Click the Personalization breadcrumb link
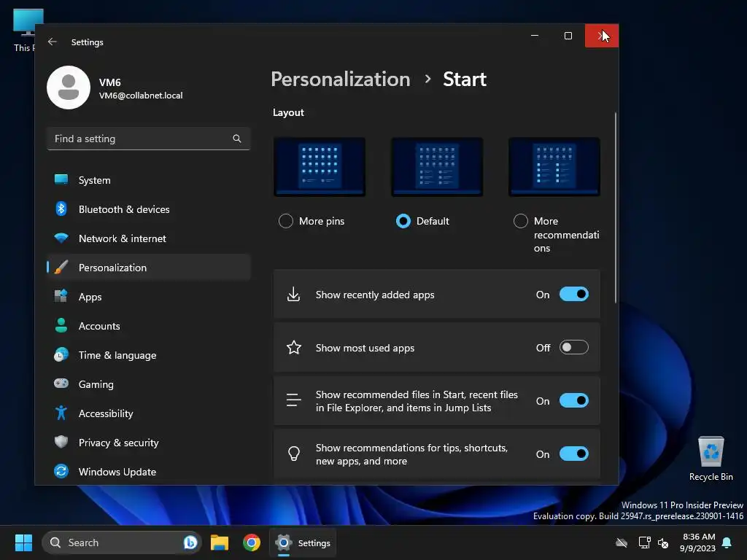The height and width of the screenshot is (560, 747). click(x=341, y=79)
